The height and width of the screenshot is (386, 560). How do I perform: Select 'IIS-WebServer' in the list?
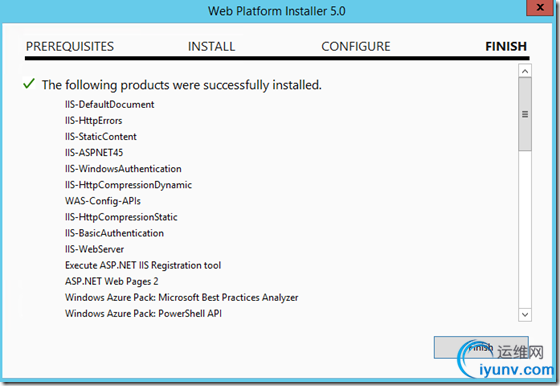94,249
